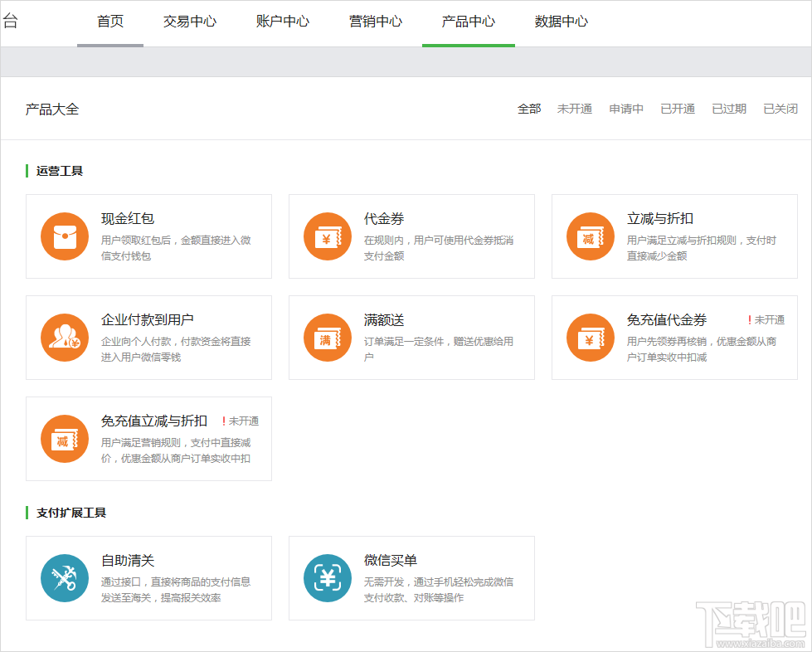Click the 满额送 promotion icon
Screen dimensions: 812x652
click(x=327, y=338)
